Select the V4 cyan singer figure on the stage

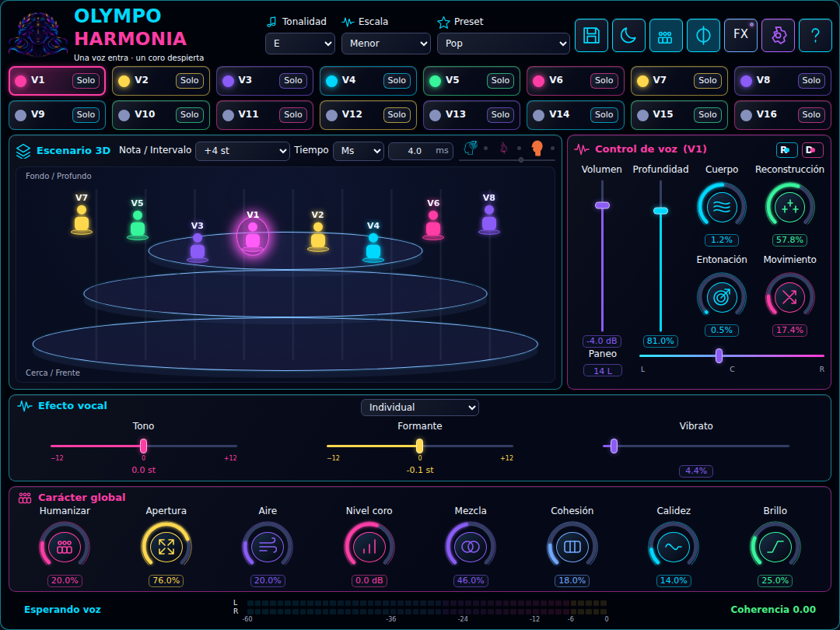pos(373,247)
